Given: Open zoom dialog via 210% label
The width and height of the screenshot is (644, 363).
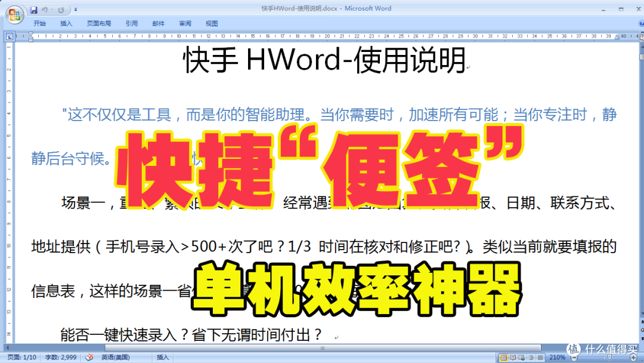Looking at the screenshot, I should coord(558,358).
